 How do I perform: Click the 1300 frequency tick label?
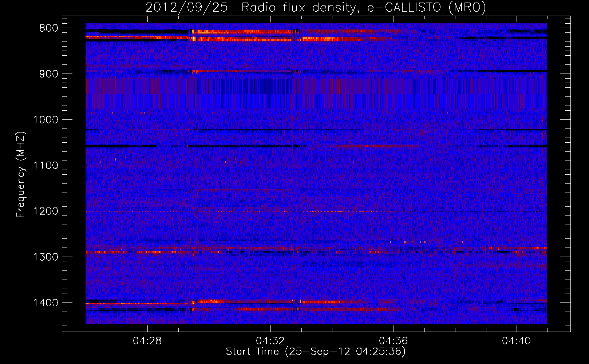tap(46, 257)
